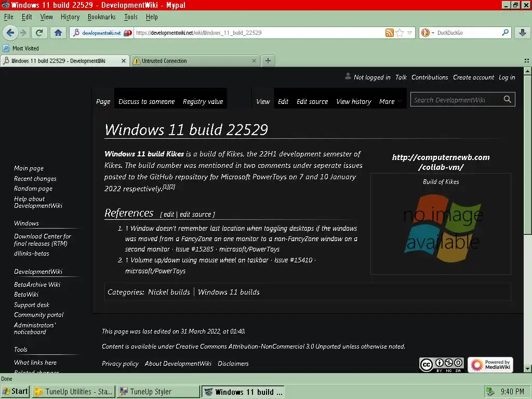Switch to the Untrusted Connection tab

coord(195,61)
